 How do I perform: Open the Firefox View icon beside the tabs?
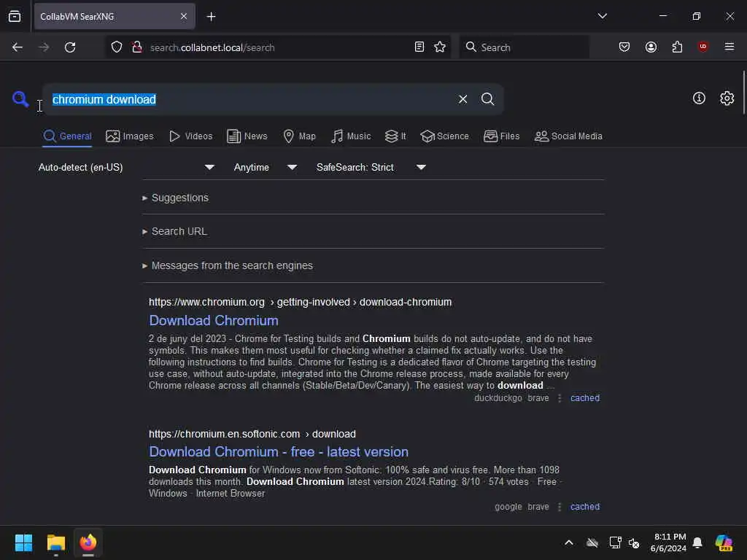[x=15, y=17]
